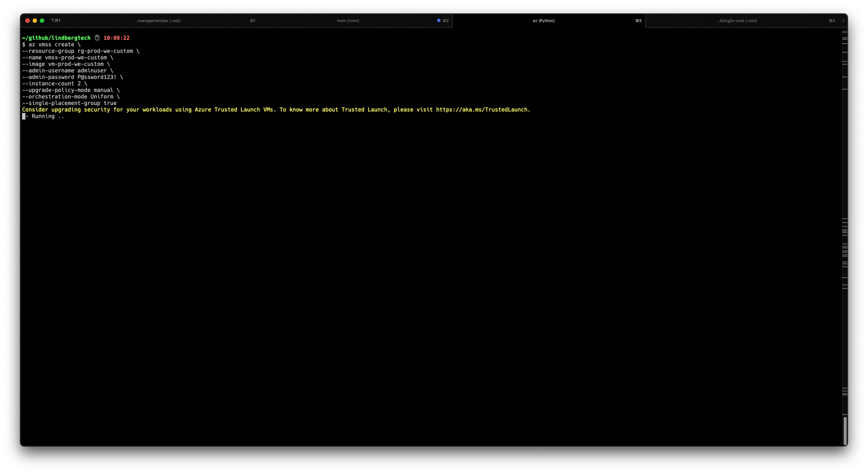The height and width of the screenshot is (473, 868).
Task: Zoom the window using green button
Action: [x=42, y=20]
